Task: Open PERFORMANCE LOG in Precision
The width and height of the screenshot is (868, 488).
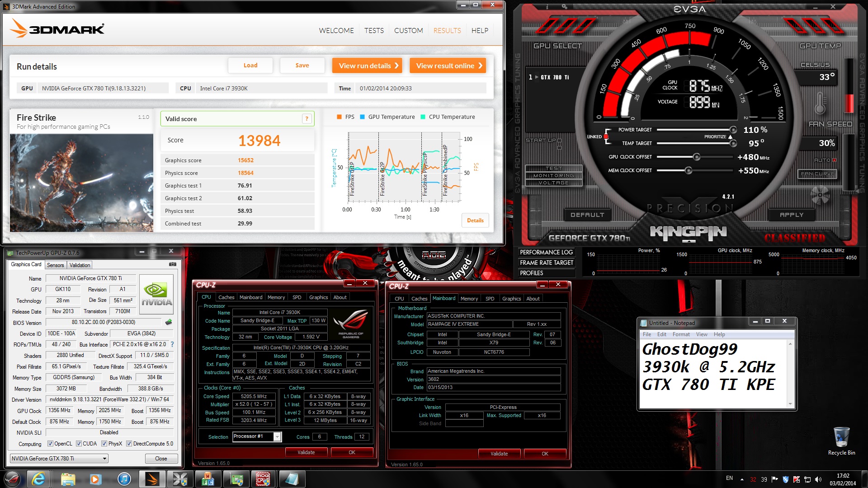Action: click(546, 253)
